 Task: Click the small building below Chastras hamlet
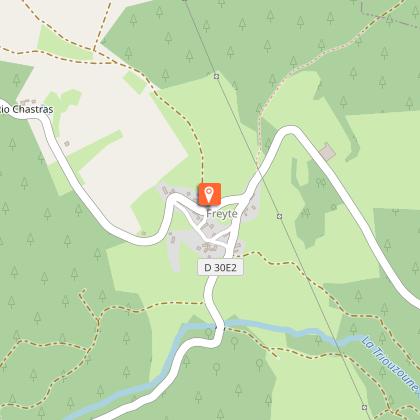[x=67, y=144]
